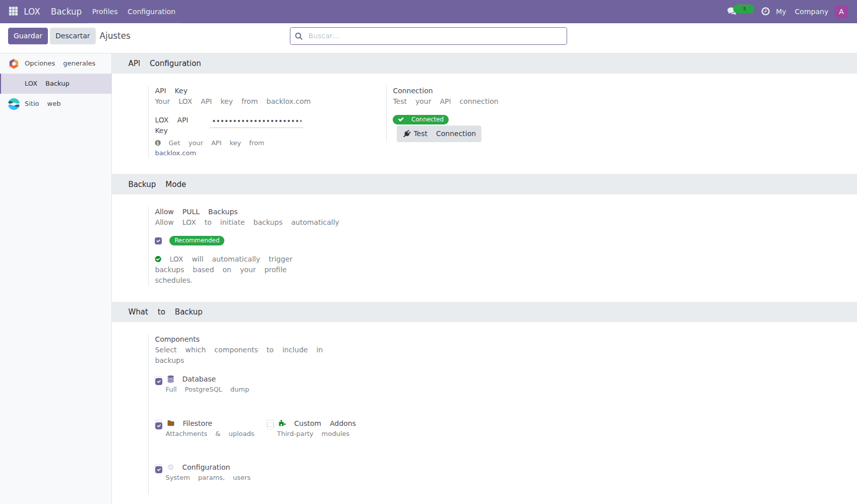
Task: Click the purple user avatar A
Action: coord(841,11)
